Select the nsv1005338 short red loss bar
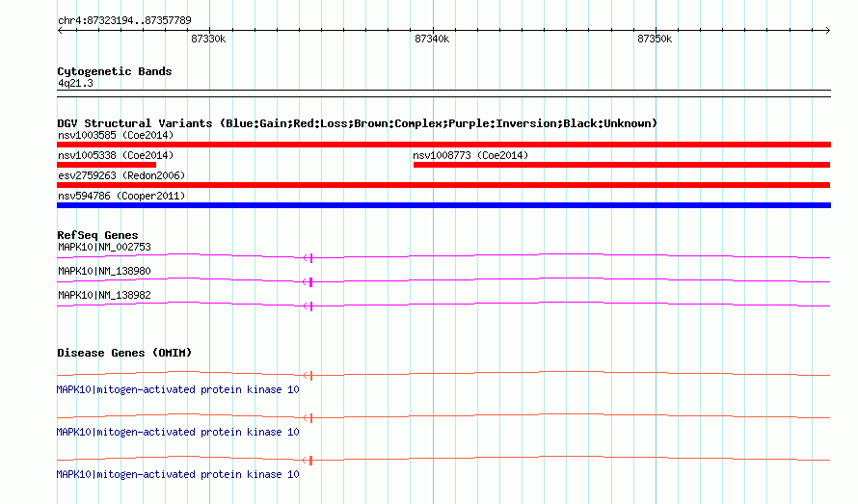Viewport: 858px width, 504px height. [x=107, y=165]
